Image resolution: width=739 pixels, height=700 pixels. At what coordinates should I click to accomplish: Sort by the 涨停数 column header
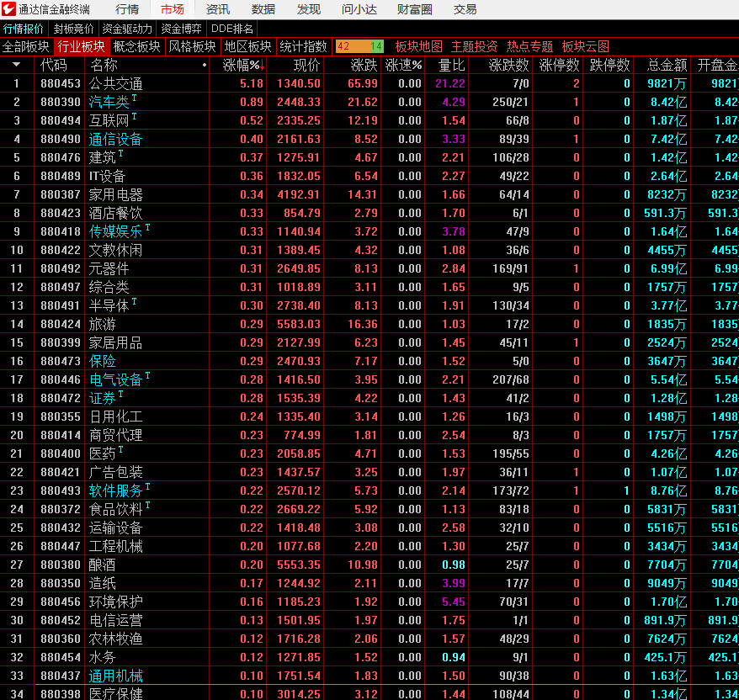point(559,65)
